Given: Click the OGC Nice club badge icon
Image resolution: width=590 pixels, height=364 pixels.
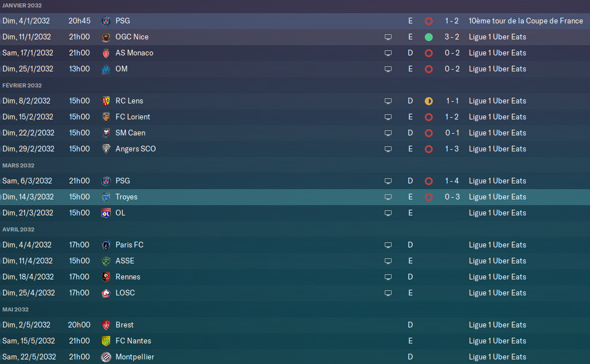Looking at the screenshot, I should click(x=105, y=37).
